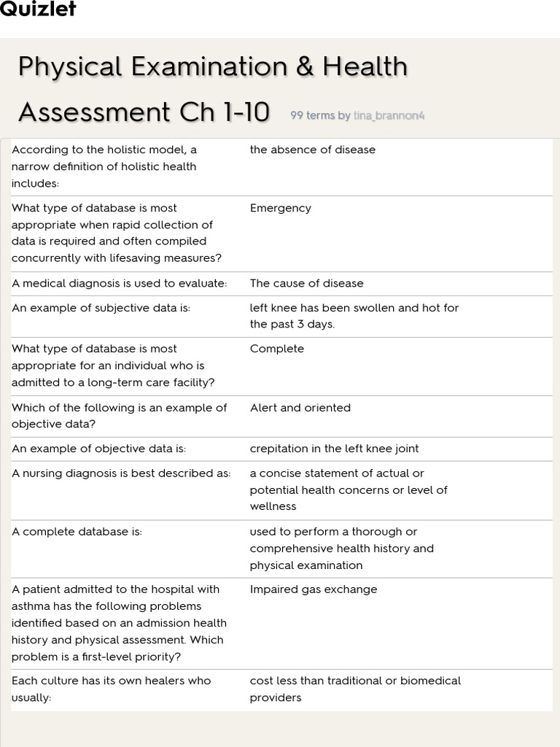Select the "Alert and oriented" answer
Screen dimensions: 560x747
pos(300,408)
